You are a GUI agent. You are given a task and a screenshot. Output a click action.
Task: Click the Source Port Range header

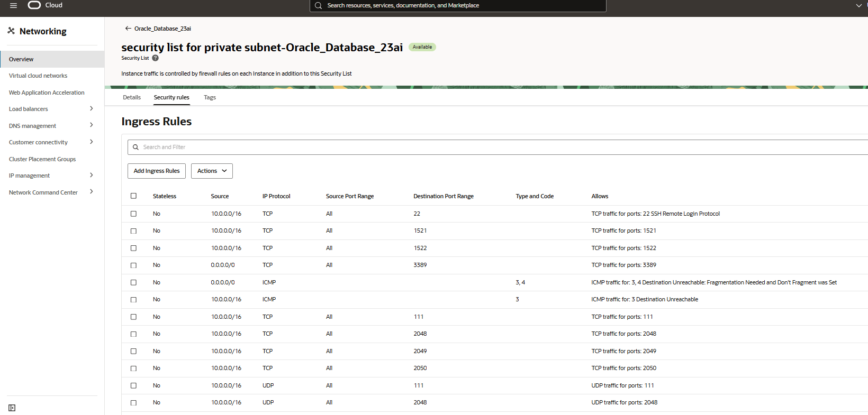point(350,196)
